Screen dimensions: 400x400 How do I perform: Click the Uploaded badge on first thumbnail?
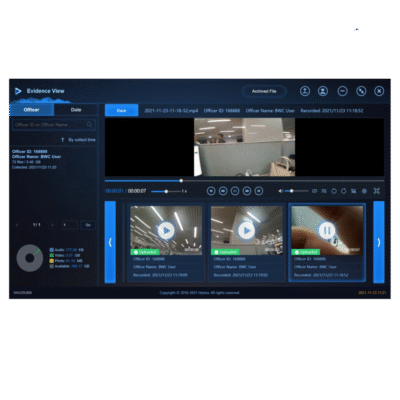point(145,252)
